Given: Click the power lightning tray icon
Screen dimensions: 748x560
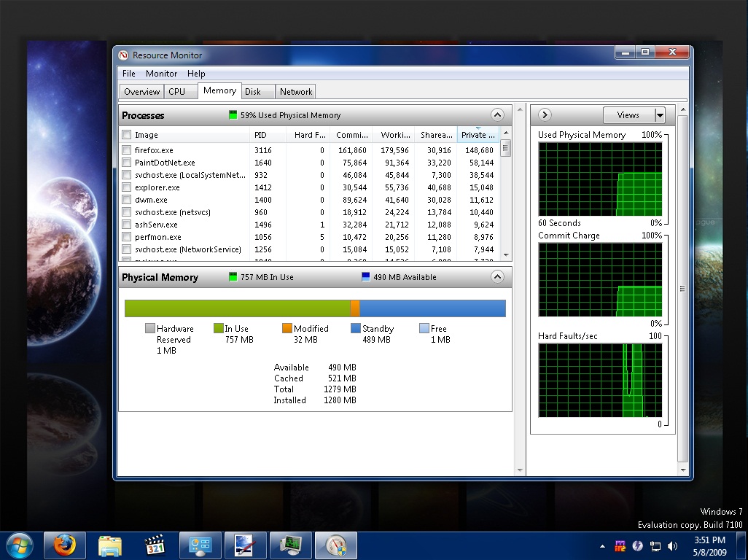Looking at the screenshot, I should 638,546.
